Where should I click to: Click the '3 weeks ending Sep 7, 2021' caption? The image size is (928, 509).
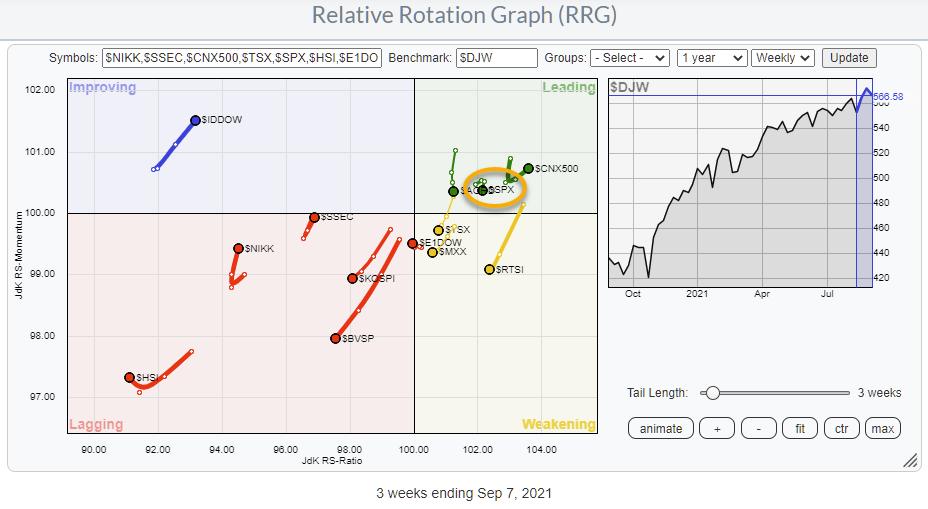click(x=464, y=493)
